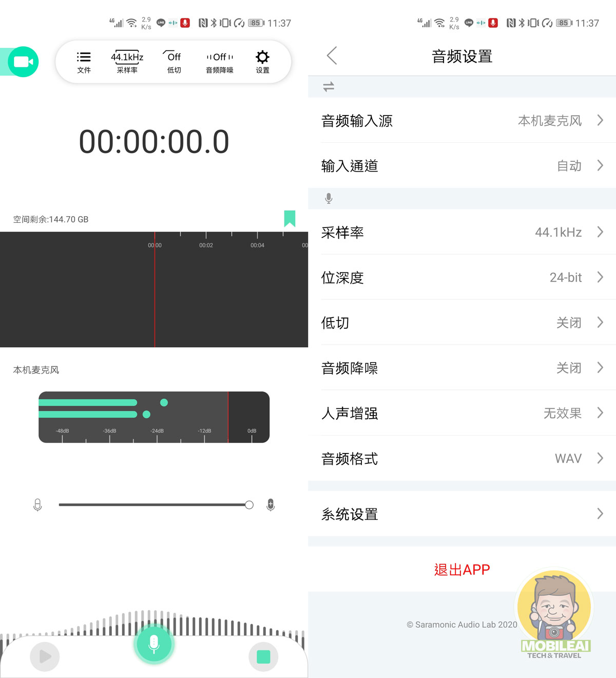Click the left status bar battery indicator
The image size is (616, 678).
(256, 23)
